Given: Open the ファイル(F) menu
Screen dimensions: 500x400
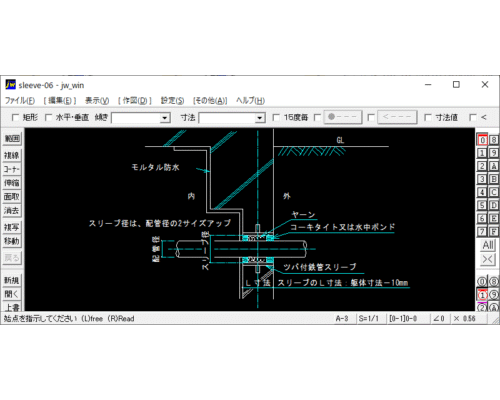Looking at the screenshot, I should tap(20, 100).
